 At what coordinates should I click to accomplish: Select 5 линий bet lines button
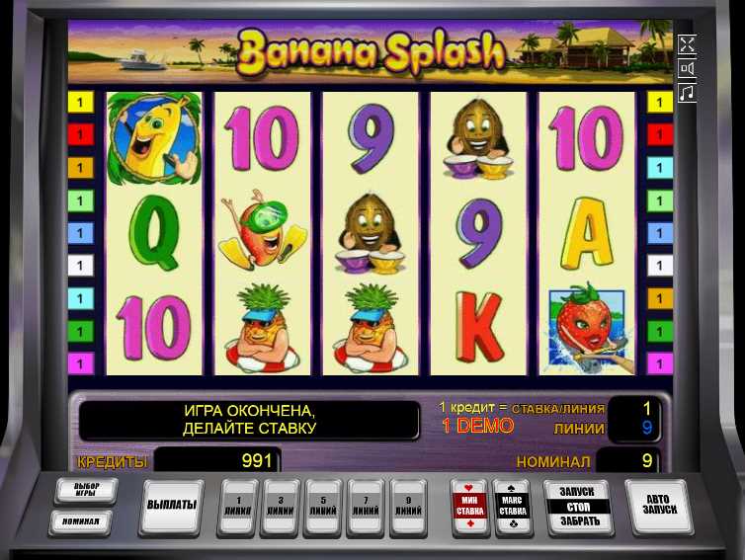point(323,508)
